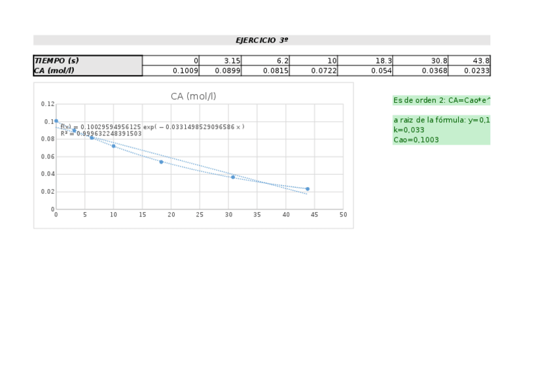Select the EJERCICIO 3º title cell

(262, 40)
